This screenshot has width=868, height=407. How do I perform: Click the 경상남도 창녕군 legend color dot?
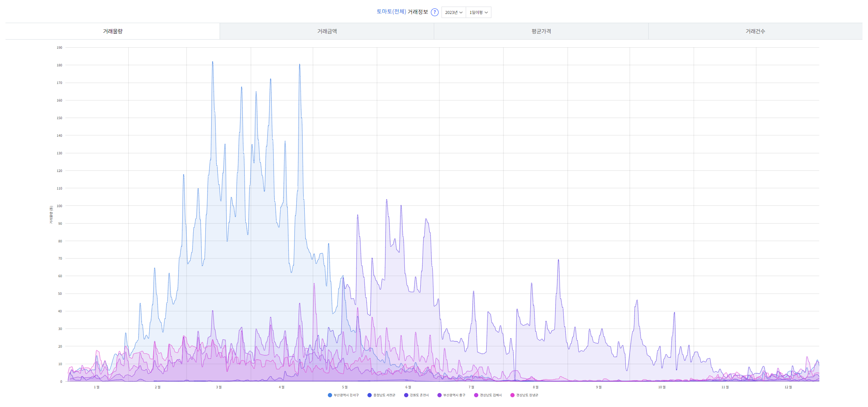point(512,395)
